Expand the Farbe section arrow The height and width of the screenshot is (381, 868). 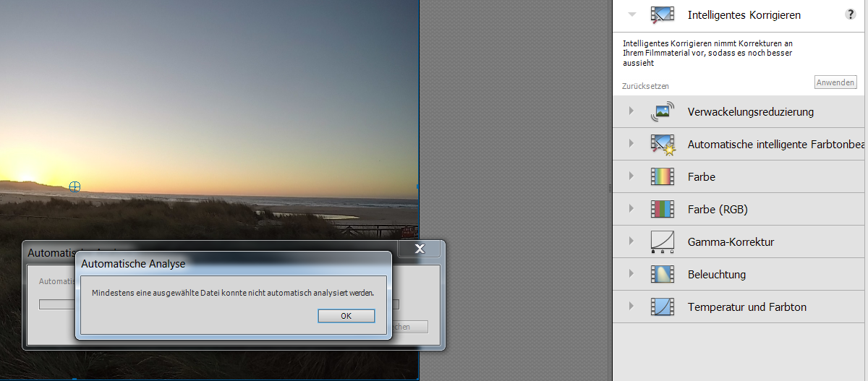pyautogui.click(x=631, y=176)
